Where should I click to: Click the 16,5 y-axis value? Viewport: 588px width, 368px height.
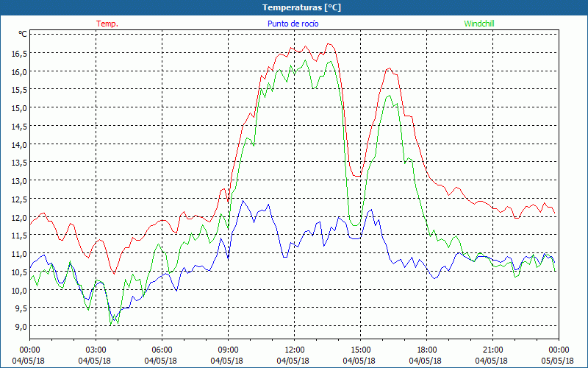click(x=19, y=54)
